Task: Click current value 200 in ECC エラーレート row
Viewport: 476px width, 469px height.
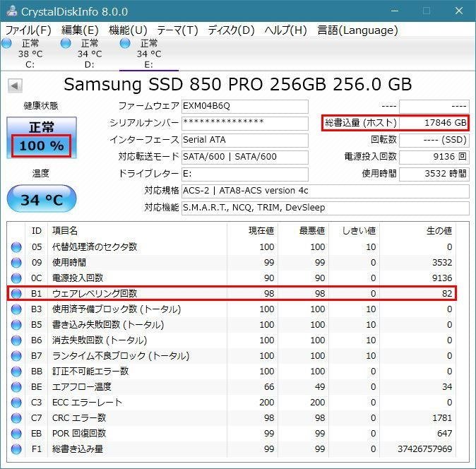Action: (x=267, y=403)
